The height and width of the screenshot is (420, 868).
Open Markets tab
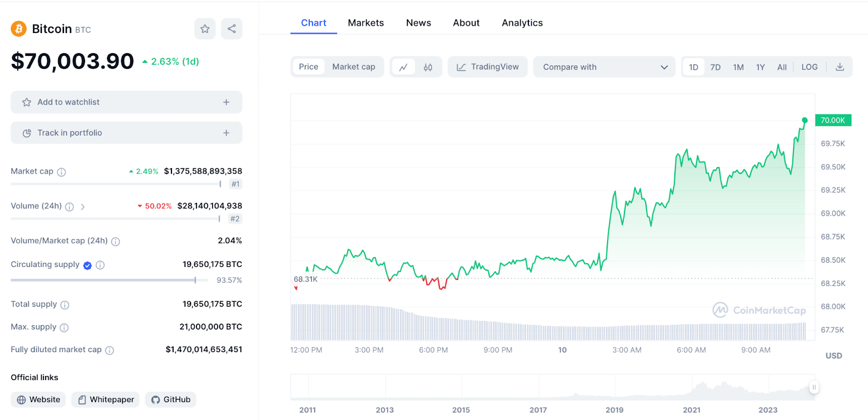[x=366, y=23]
